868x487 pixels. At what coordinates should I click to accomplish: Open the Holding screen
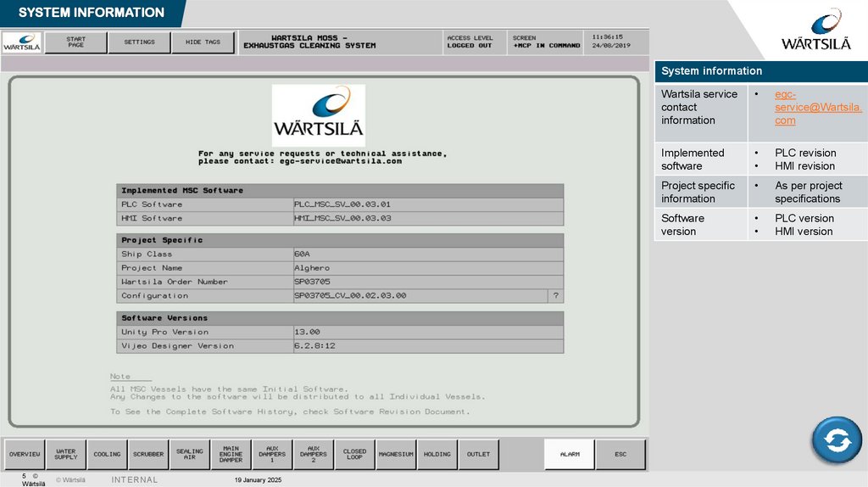(x=437, y=454)
